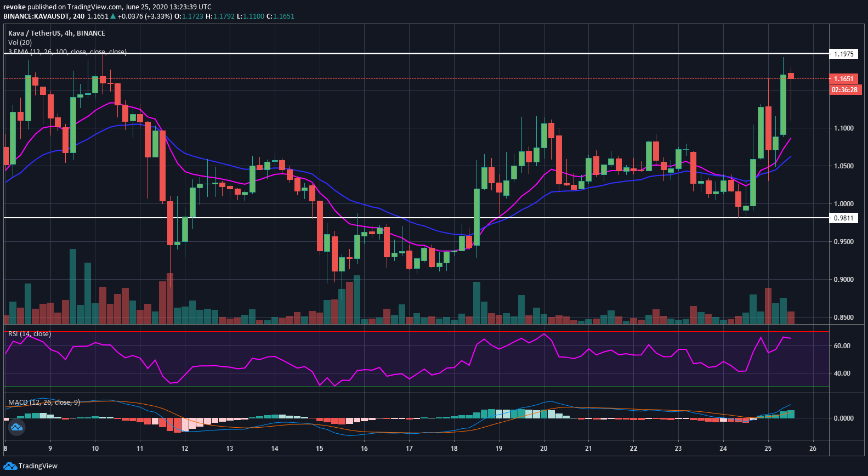
Task: Click the 1.1975 resistance price label
Action: click(844, 54)
